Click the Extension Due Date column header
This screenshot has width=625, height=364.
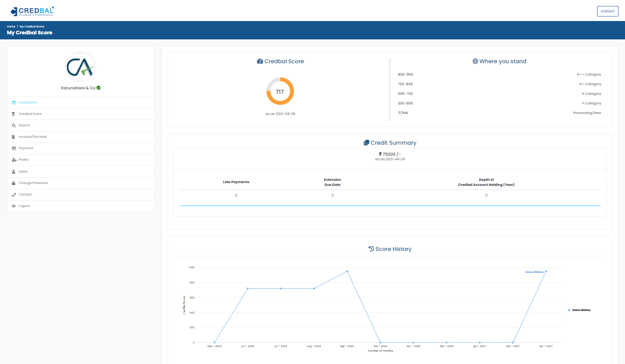point(332,182)
